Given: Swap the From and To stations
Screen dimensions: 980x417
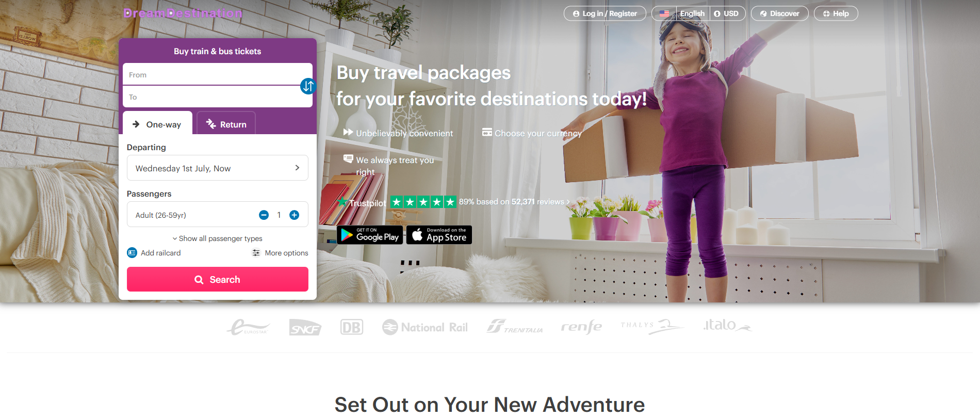Looking at the screenshot, I should point(308,86).
